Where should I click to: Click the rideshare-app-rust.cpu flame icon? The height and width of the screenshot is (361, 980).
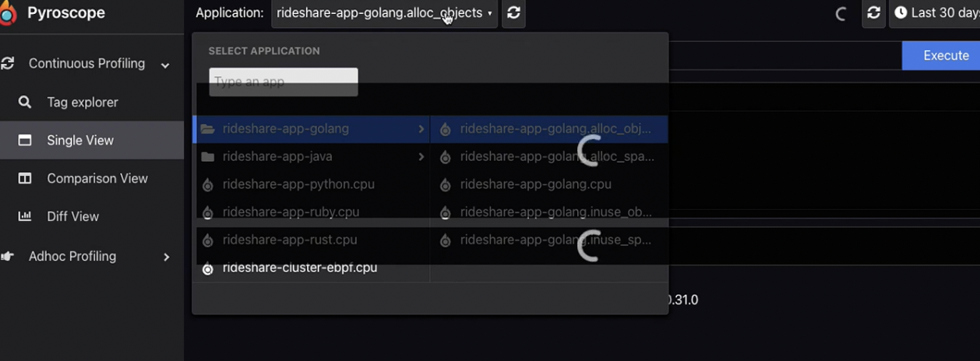(207, 240)
